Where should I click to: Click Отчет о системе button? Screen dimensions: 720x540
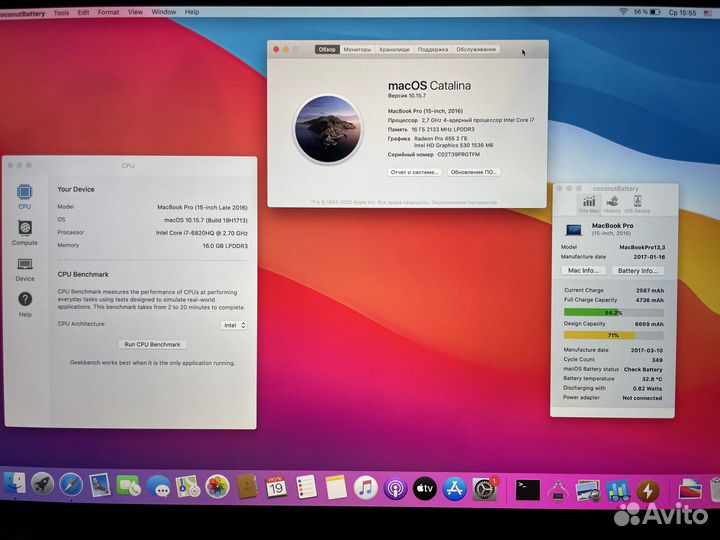click(415, 172)
